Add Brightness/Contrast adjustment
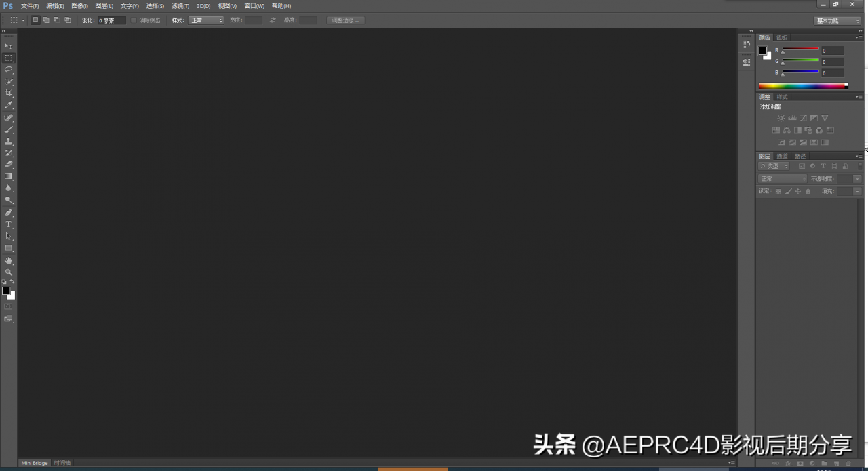868x471 pixels. click(781, 118)
